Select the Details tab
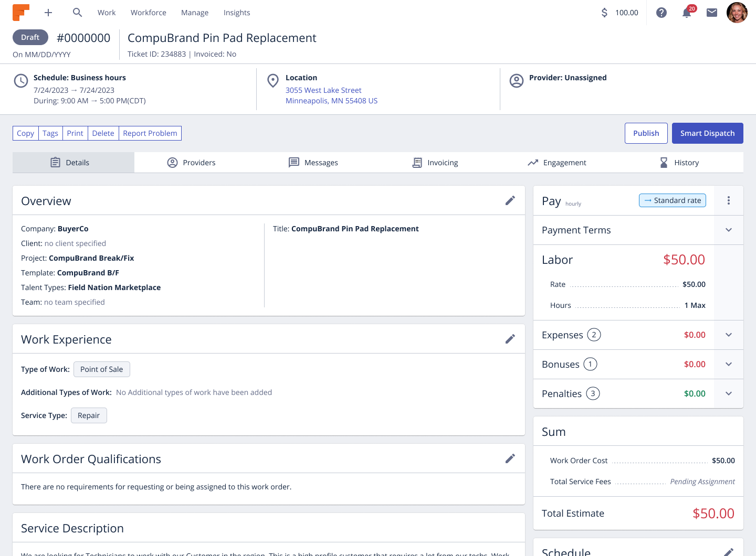 pos(73,163)
